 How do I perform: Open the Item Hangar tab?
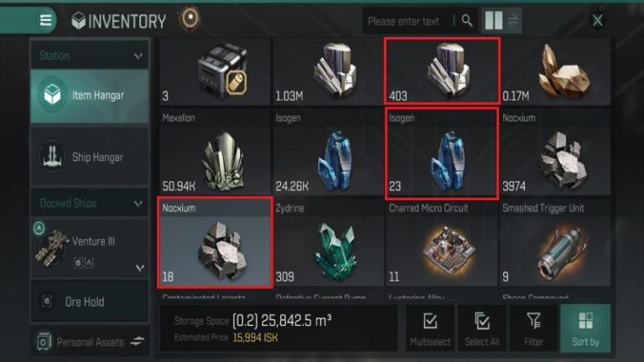[x=90, y=96]
